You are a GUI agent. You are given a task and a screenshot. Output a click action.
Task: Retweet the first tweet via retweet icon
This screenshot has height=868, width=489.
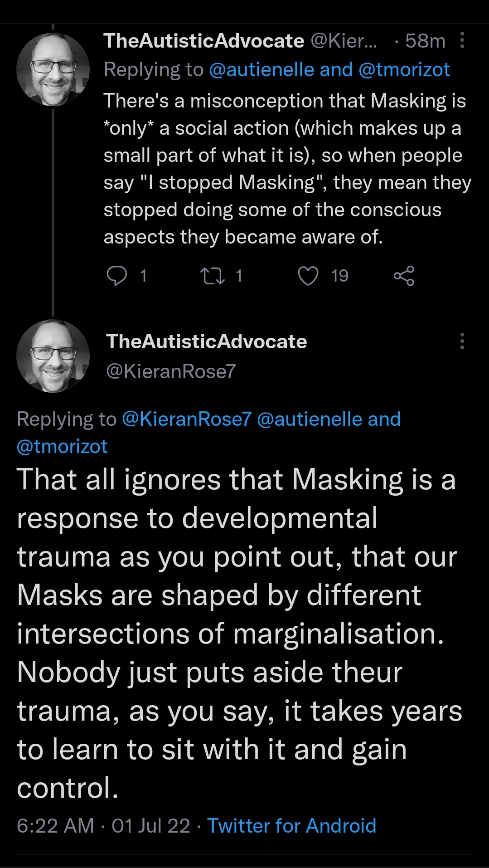click(x=213, y=276)
